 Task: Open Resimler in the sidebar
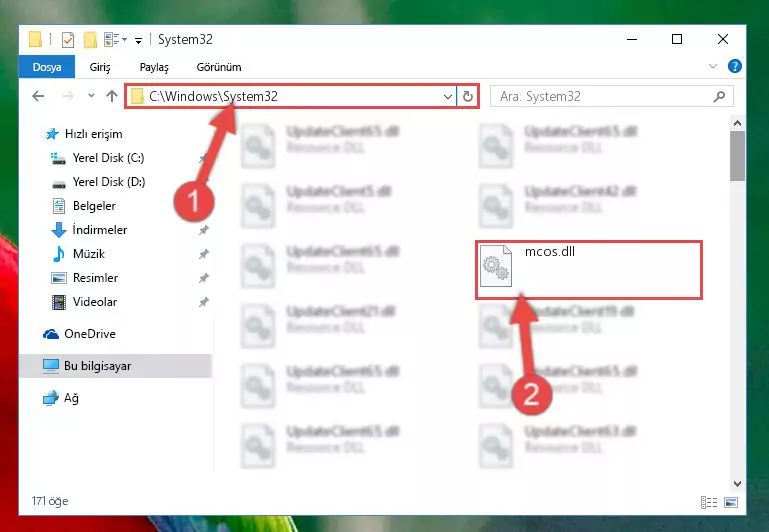point(85,278)
